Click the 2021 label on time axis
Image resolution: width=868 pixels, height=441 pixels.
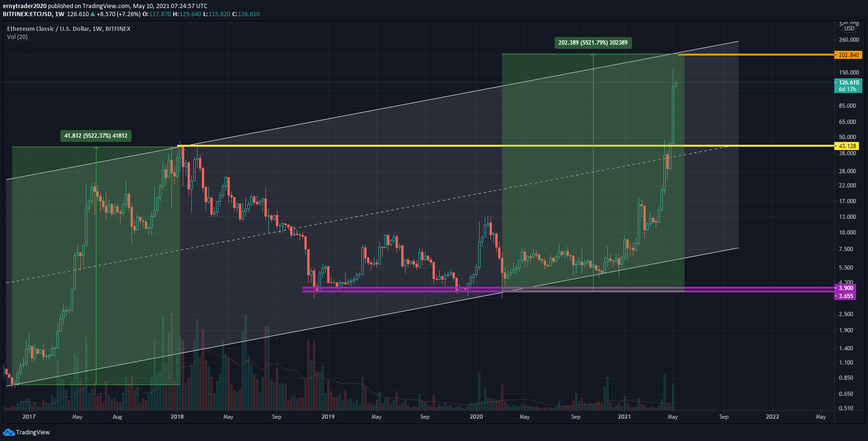[624, 417]
